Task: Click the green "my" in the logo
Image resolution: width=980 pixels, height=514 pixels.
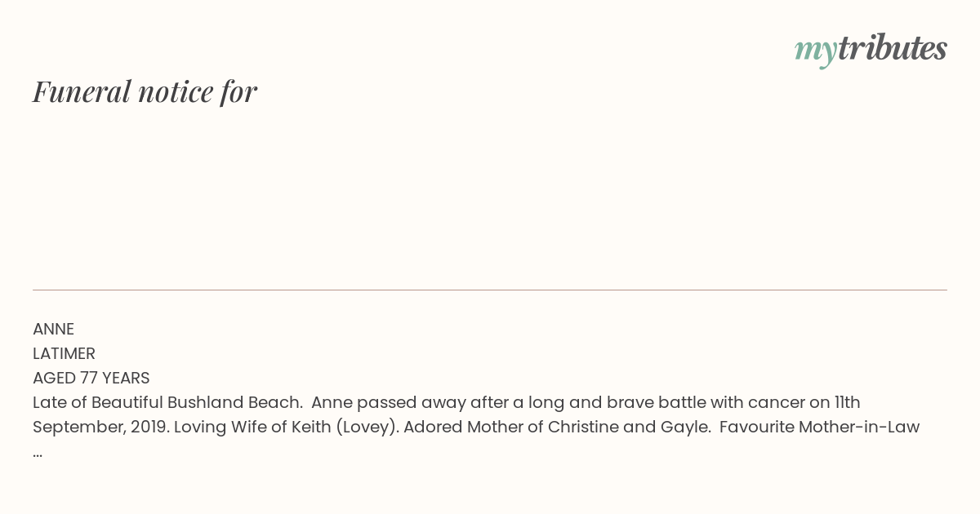Action: (815, 52)
